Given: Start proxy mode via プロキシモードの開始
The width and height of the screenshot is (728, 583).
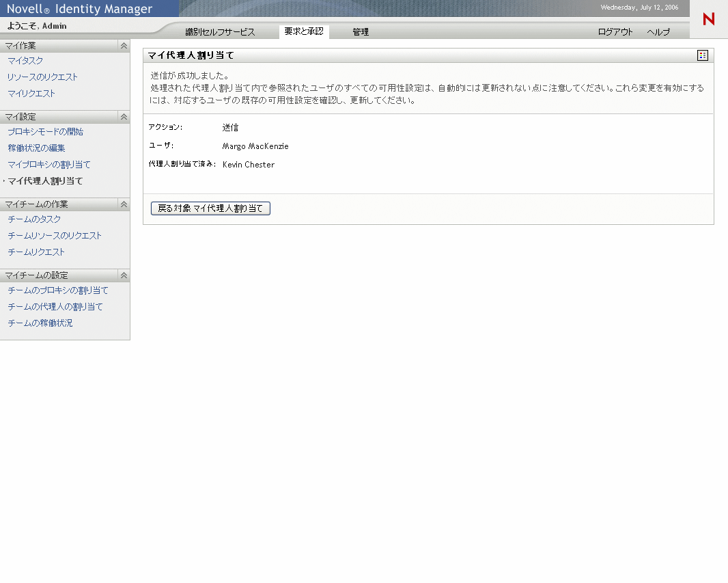Looking at the screenshot, I should (46, 131).
